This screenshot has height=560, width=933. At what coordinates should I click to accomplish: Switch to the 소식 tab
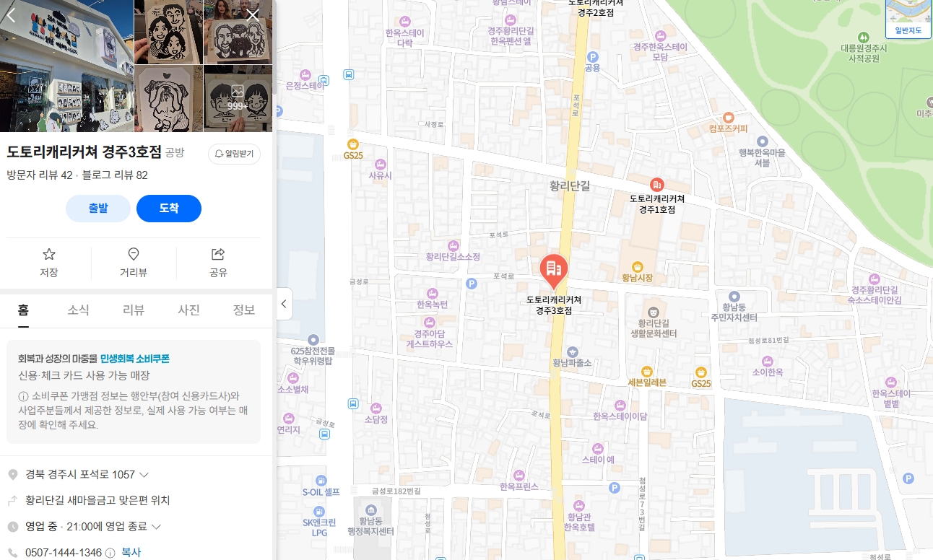(x=78, y=310)
